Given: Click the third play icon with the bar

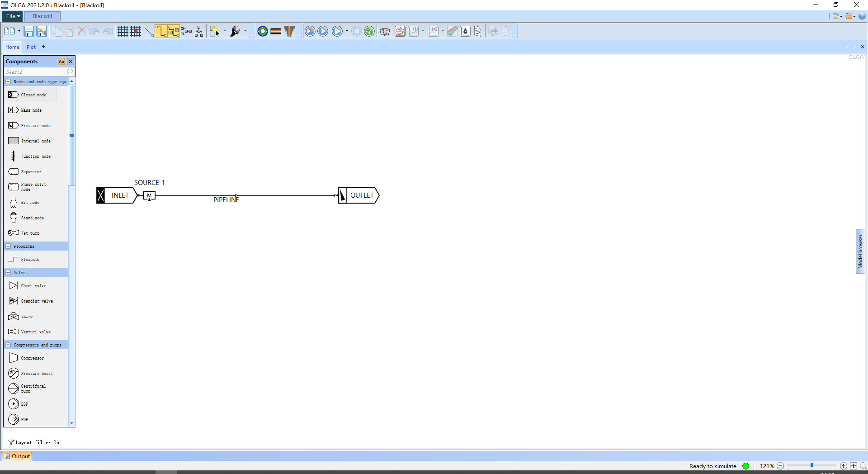Looking at the screenshot, I should (337, 31).
